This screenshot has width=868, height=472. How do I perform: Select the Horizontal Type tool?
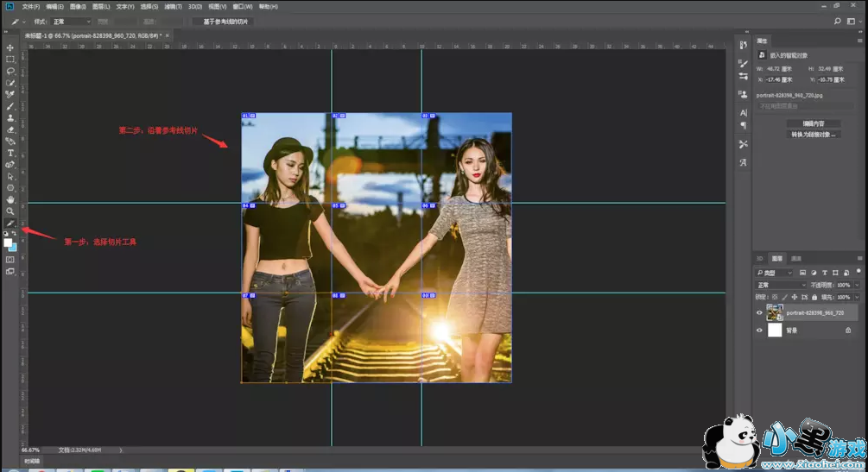pos(10,153)
